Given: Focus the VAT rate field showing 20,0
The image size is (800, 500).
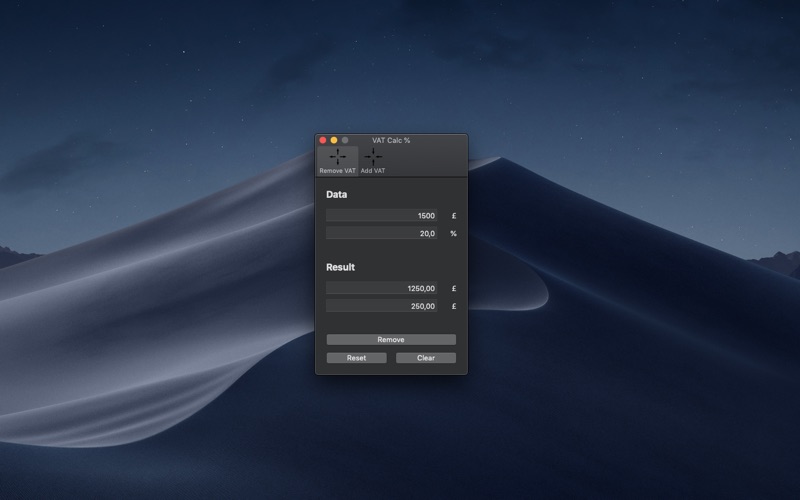Looking at the screenshot, I should (x=382, y=233).
